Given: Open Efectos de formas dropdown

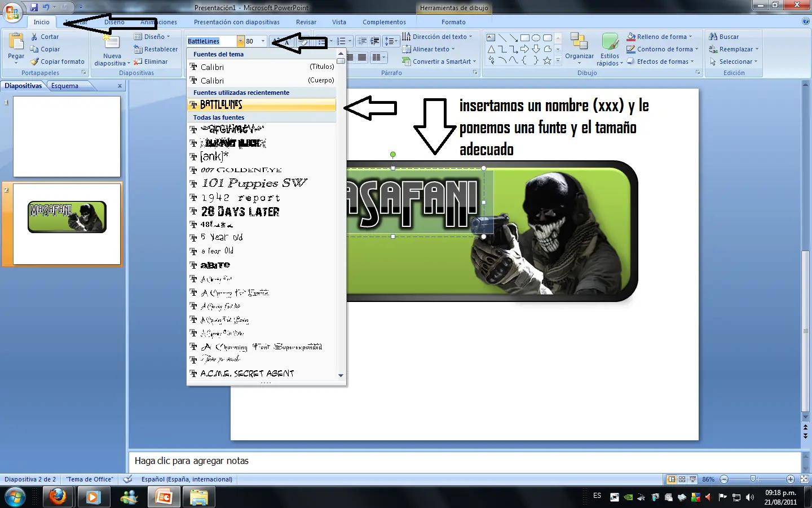Looking at the screenshot, I should [660, 62].
